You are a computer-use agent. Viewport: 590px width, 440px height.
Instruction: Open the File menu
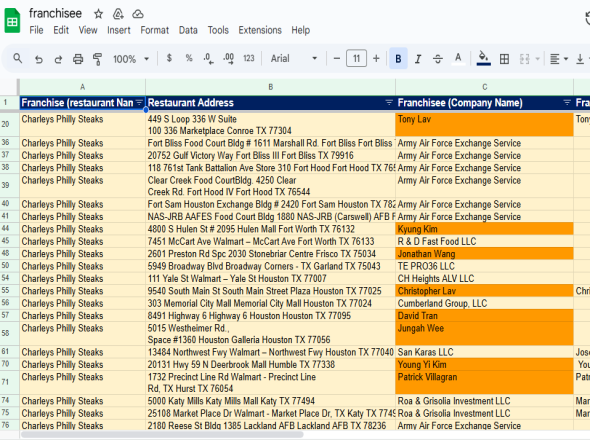coord(36,30)
